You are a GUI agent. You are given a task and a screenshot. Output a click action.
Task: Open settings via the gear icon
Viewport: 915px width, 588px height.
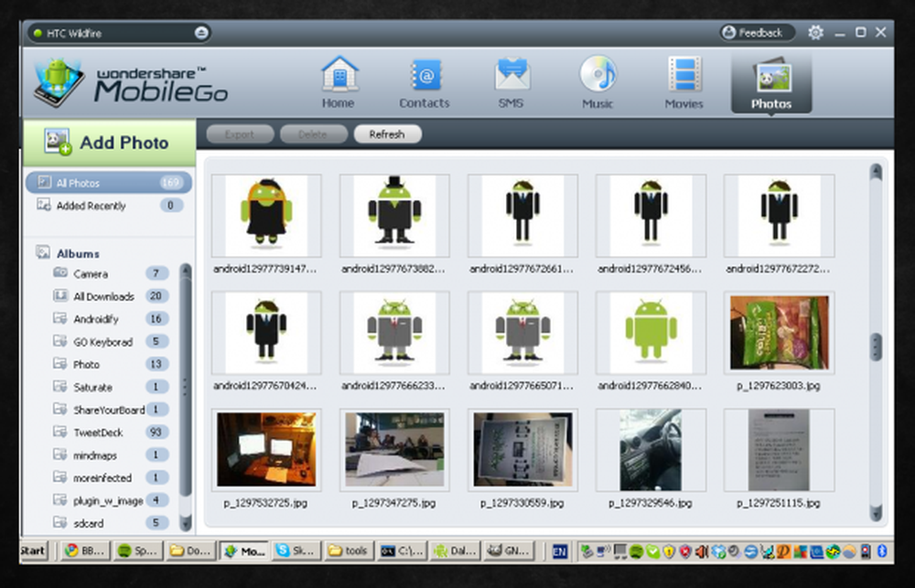point(815,33)
